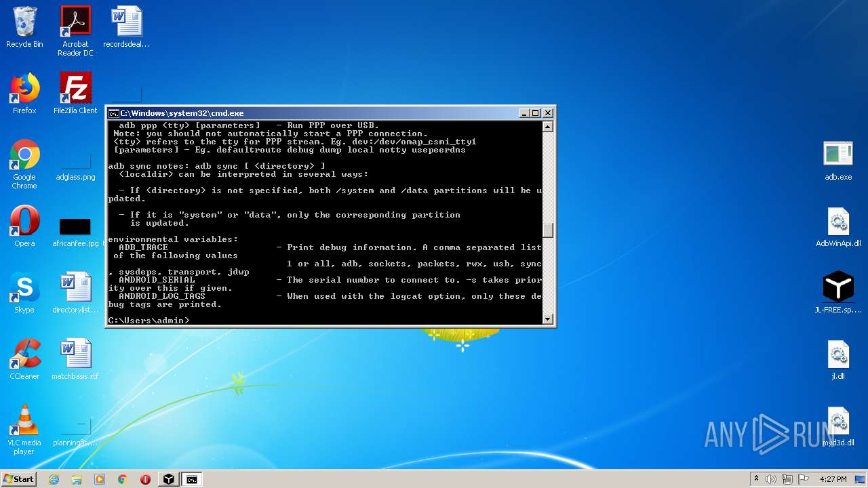Click the Opera taskbar icon
Image resolution: width=868 pixels, height=488 pixels.
pos(145,479)
